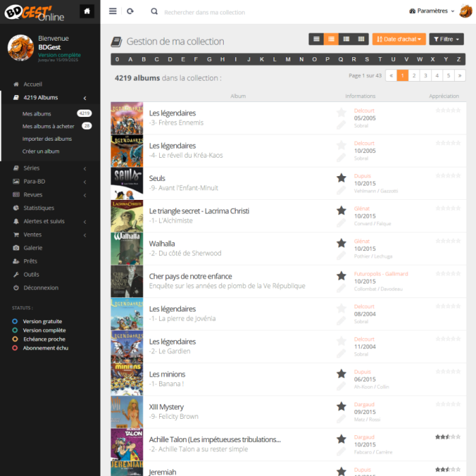Go to previous page arrow
This screenshot has height=476, width=476.
tap(391, 75)
